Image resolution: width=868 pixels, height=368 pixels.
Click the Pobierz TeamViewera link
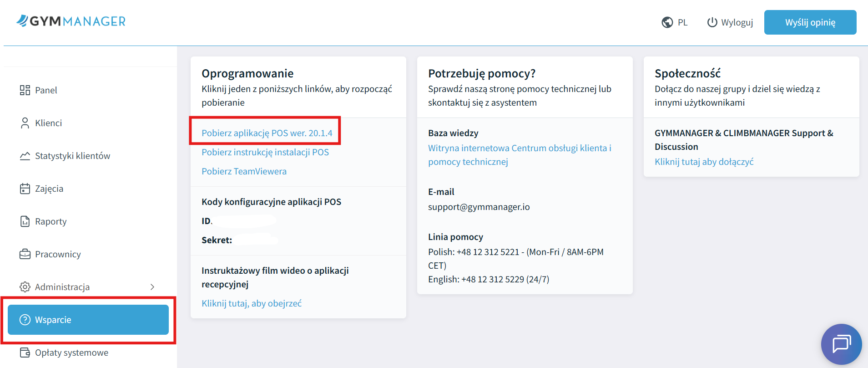244,171
